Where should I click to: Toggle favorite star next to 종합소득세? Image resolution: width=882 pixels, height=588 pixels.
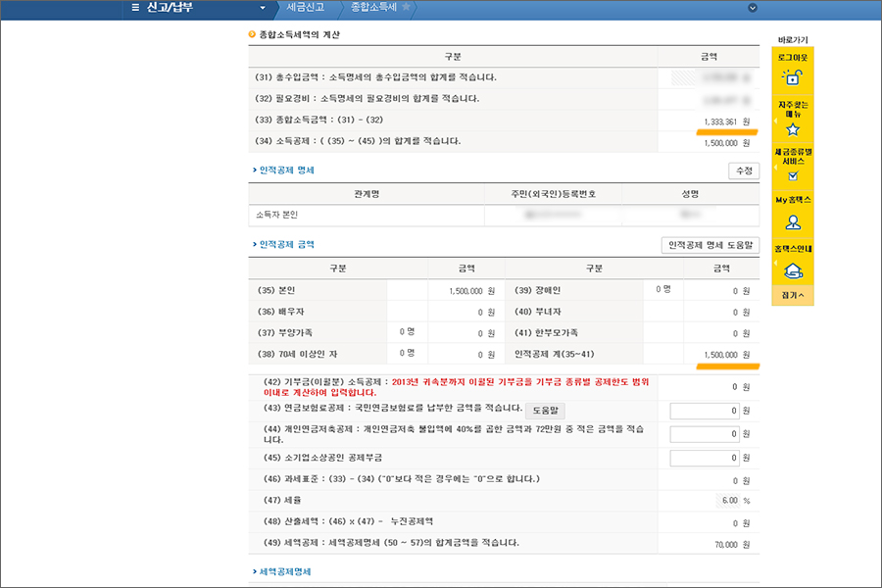[x=406, y=7]
